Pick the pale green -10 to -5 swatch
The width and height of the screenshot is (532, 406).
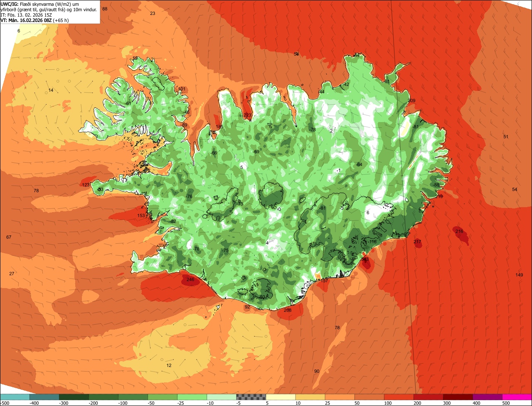222,397
